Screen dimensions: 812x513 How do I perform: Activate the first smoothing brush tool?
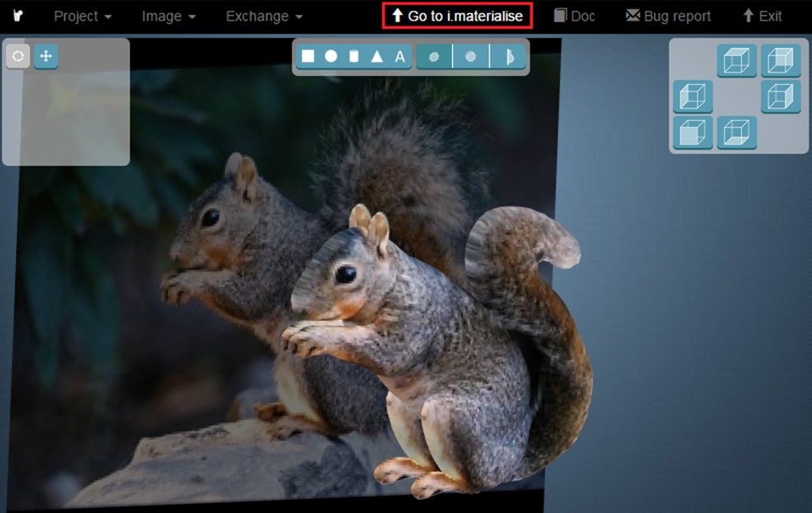(434, 56)
